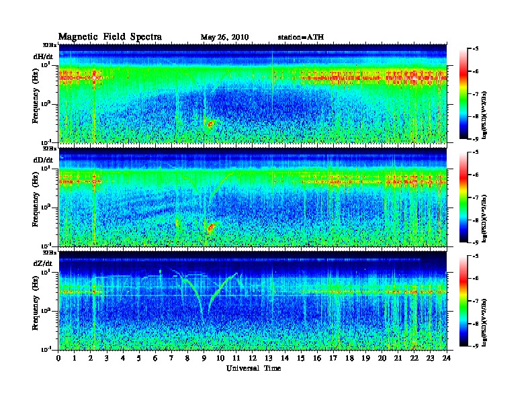The image size is (532, 411).
Task: Select the "dH/dt" panel label
Action: click(43, 56)
